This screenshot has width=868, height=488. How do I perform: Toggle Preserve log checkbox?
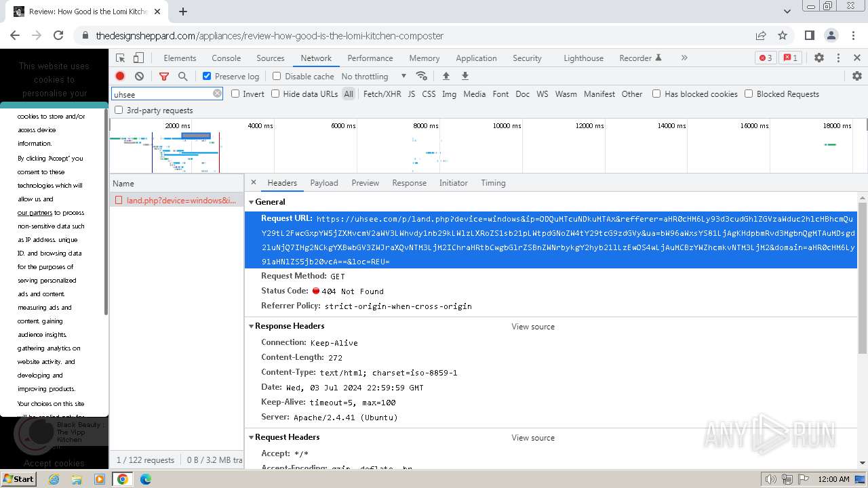pos(207,76)
